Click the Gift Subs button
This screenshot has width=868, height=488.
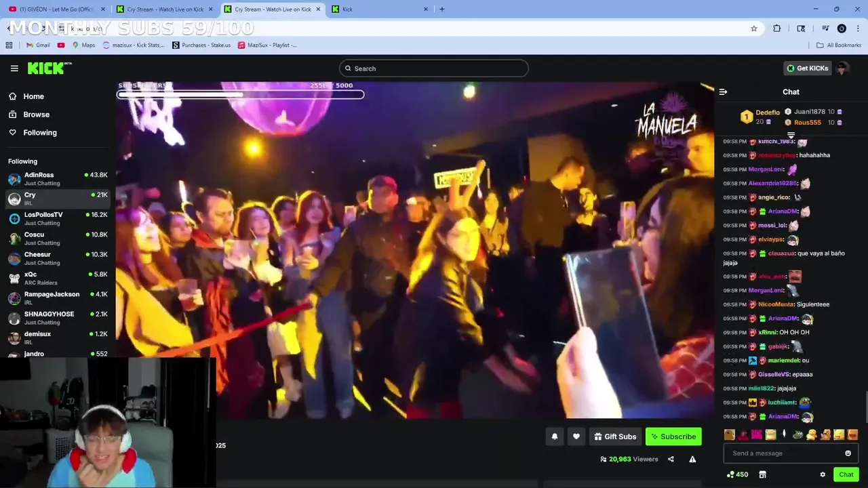tap(615, 436)
